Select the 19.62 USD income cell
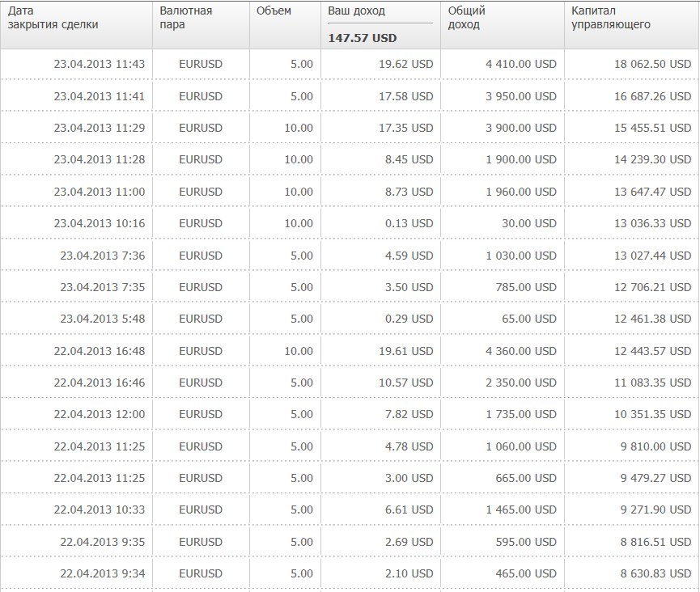700x592 pixels. click(x=410, y=65)
